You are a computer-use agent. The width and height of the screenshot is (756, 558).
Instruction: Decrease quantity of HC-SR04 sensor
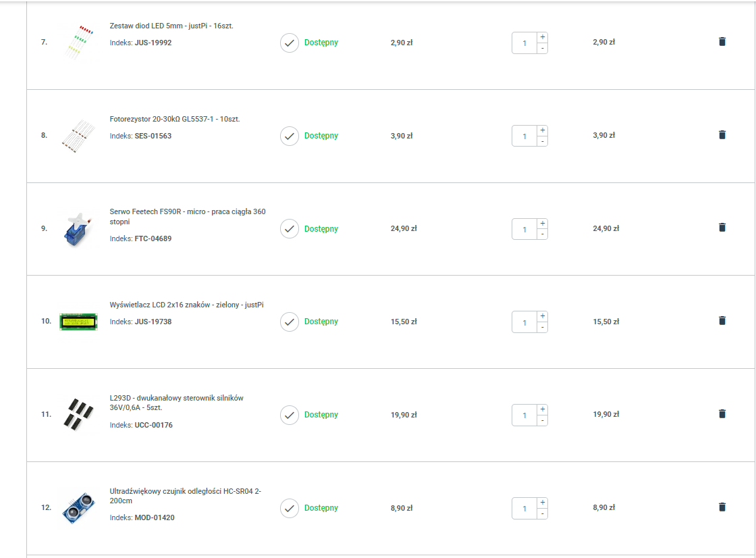(x=543, y=513)
